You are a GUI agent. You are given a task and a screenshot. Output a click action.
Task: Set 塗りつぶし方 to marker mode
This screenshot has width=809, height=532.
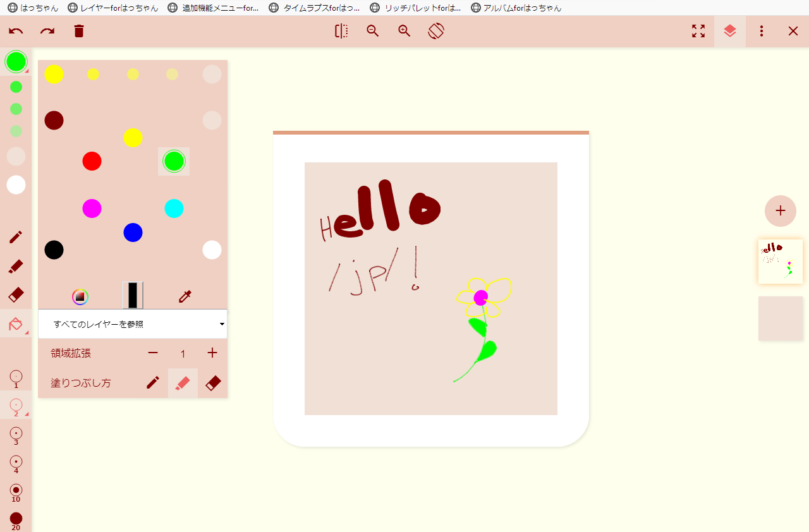(x=183, y=383)
